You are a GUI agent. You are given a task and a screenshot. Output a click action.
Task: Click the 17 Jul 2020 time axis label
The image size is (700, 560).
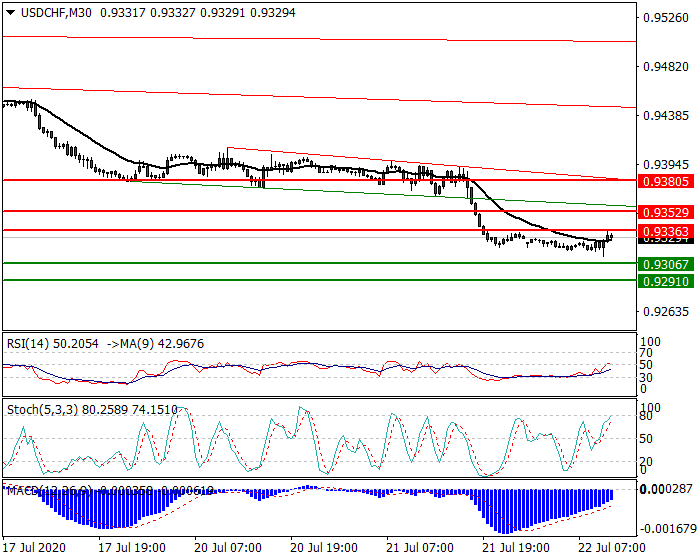click(34, 548)
